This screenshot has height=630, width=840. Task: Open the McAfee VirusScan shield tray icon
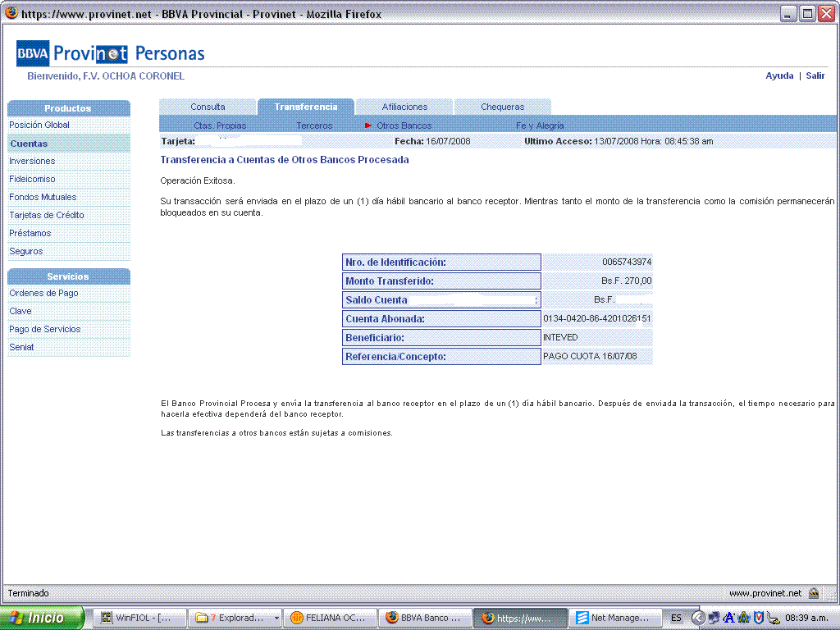point(758,618)
